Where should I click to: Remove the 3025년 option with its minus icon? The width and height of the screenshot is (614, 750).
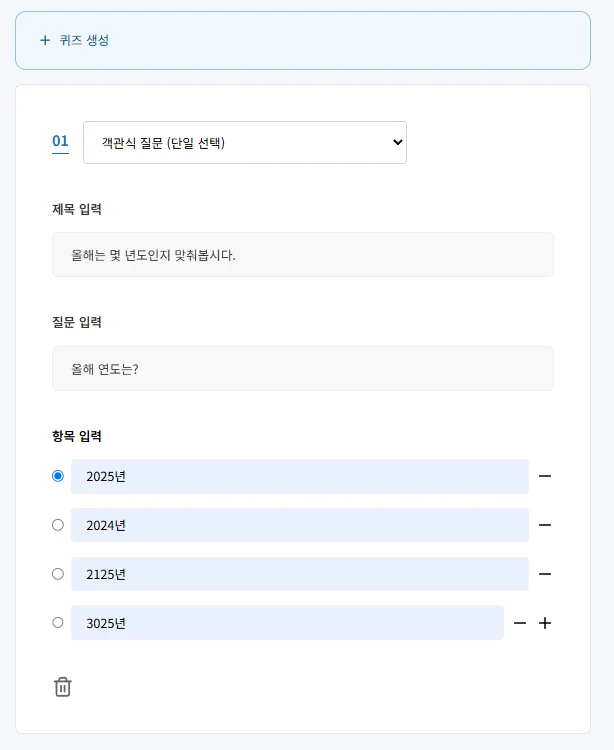coord(520,623)
